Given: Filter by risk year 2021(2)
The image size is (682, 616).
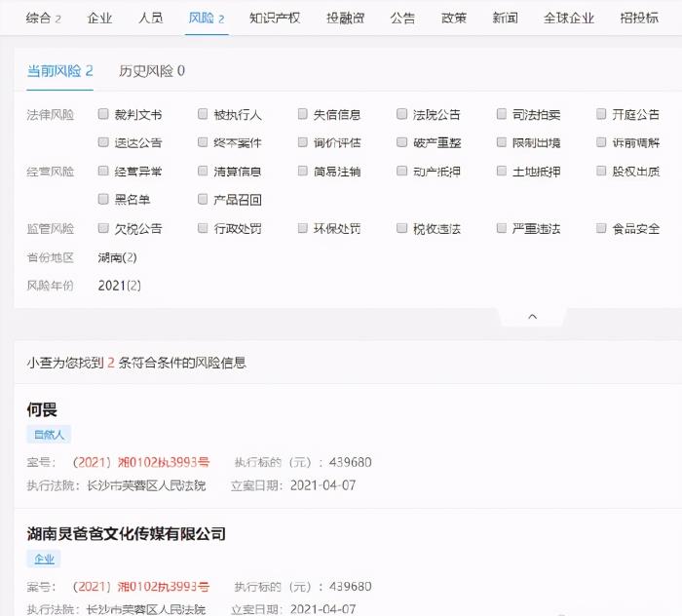Looking at the screenshot, I should click(120, 286).
